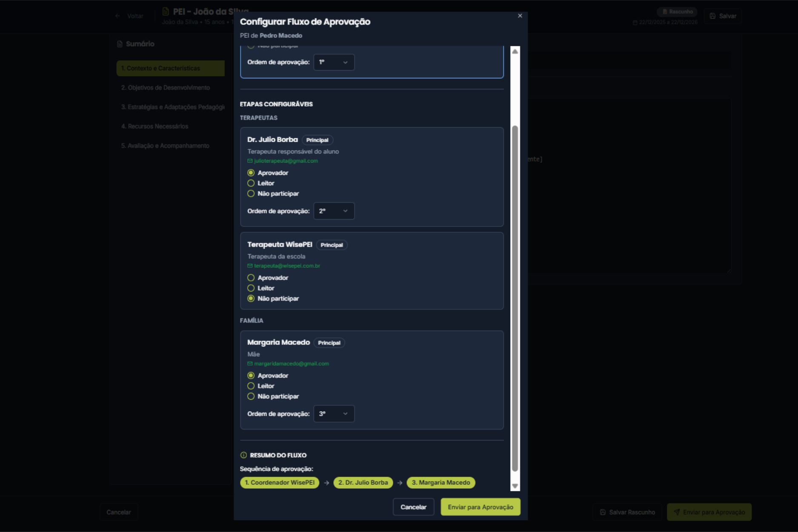Open the 1º approval order dropdown

(334, 63)
